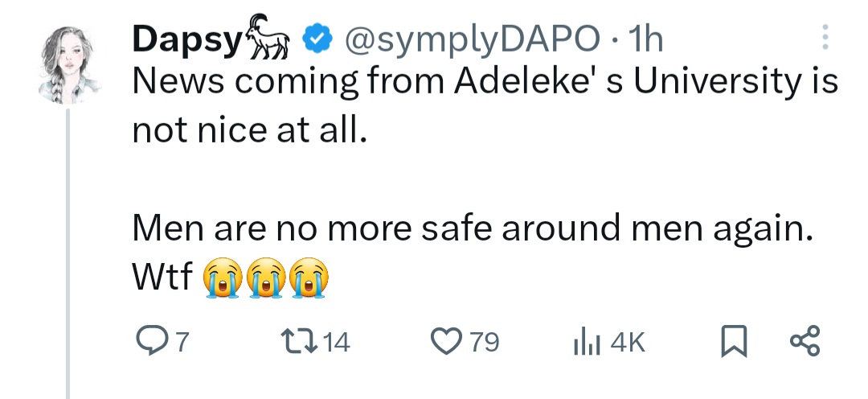Open the view analytics bar chart icon
Screen dimensions: 868x399
coord(587,343)
